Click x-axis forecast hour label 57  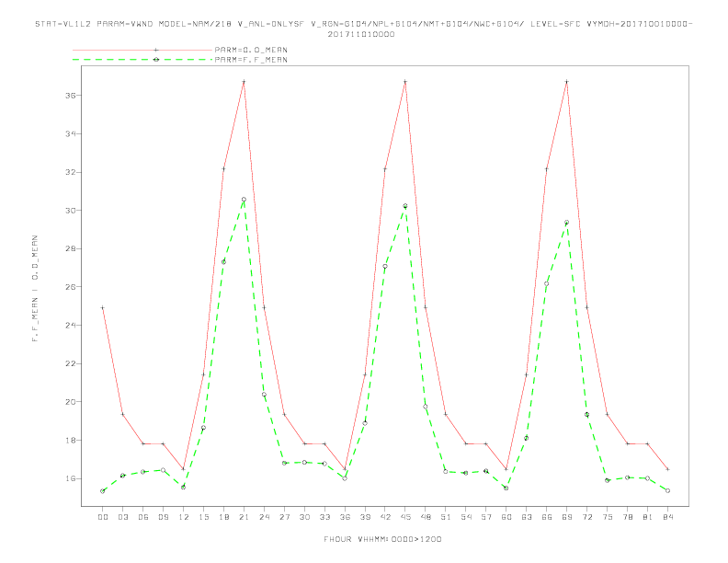[x=486, y=517]
